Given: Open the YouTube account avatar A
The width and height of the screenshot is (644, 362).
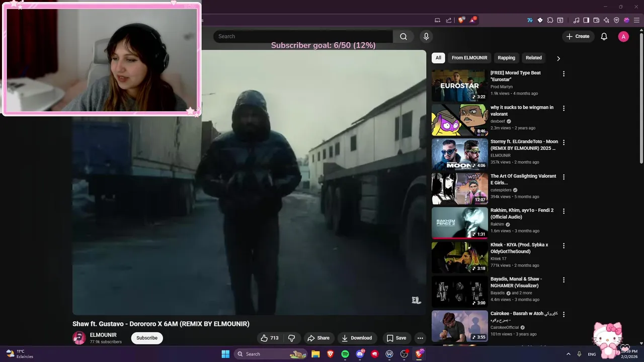Looking at the screenshot, I should (623, 36).
